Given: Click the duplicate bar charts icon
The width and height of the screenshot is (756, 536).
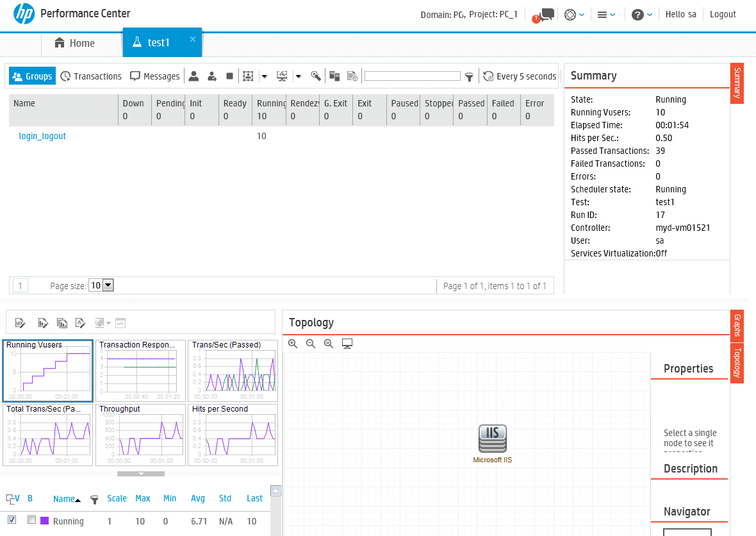Looking at the screenshot, I should point(62,322).
